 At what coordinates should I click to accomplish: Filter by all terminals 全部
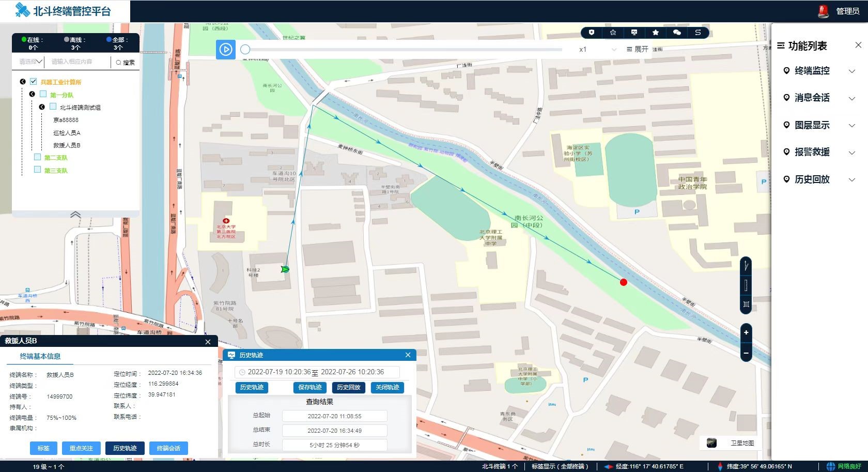tap(118, 43)
